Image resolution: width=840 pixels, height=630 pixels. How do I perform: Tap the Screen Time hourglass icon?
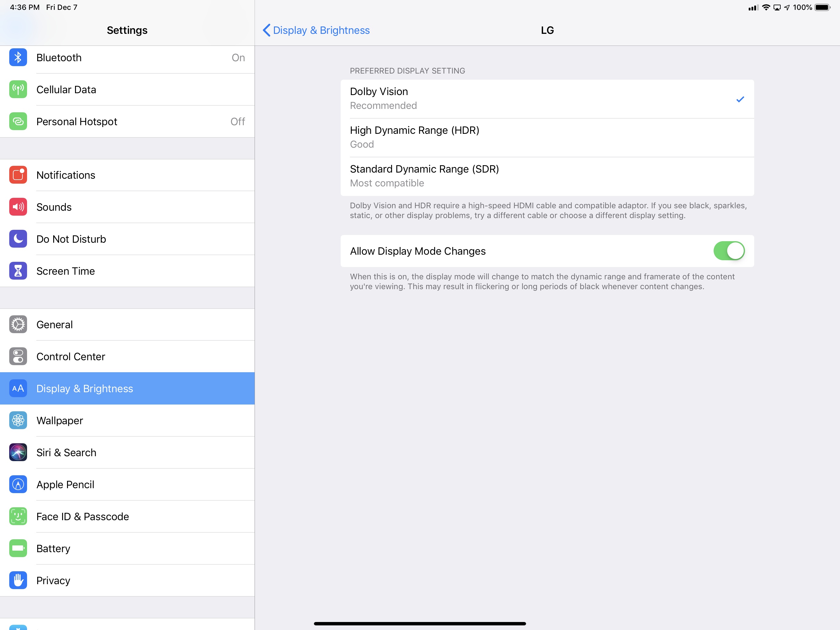coord(18,271)
